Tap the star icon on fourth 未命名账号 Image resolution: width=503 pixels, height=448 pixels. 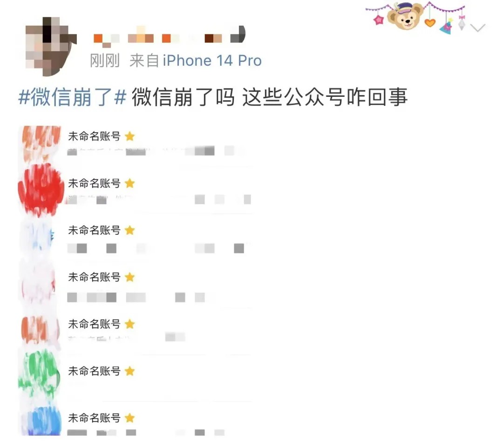tap(129, 277)
